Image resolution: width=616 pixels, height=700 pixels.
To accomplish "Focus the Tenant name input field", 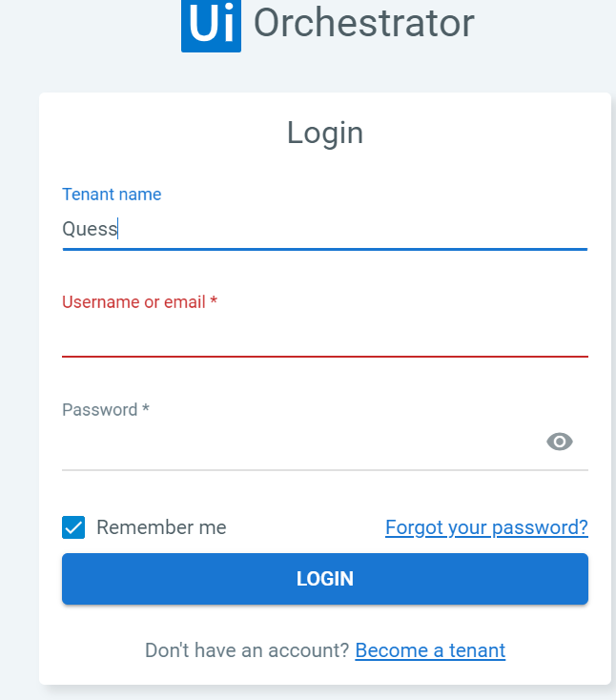I will [x=324, y=229].
